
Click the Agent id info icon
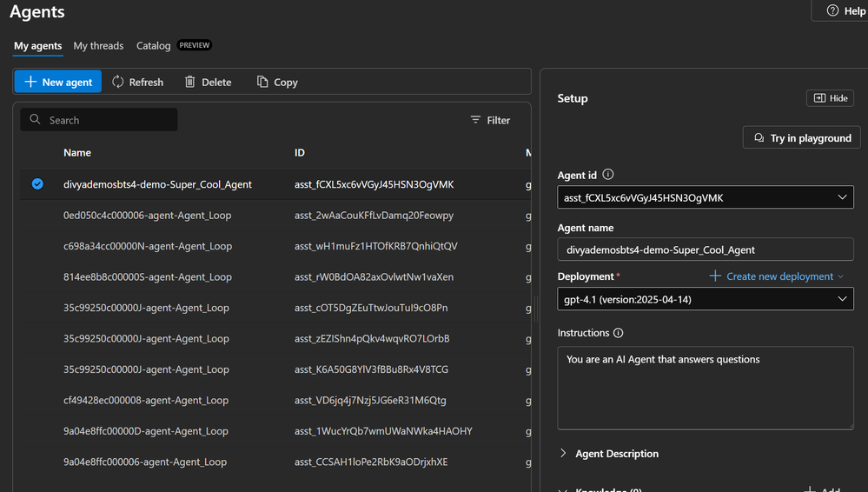tap(608, 175)
